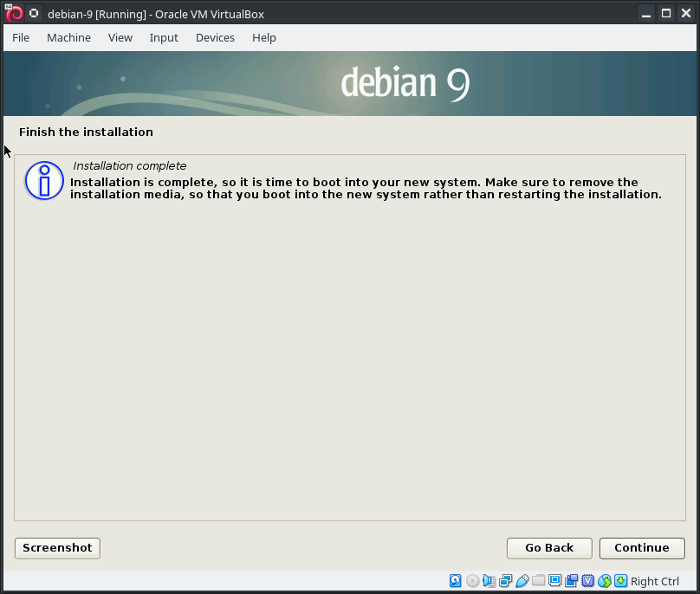The width and height of the screenshot is (700, 594).
Task: Open the File menu
Action: tap(20, 37)
